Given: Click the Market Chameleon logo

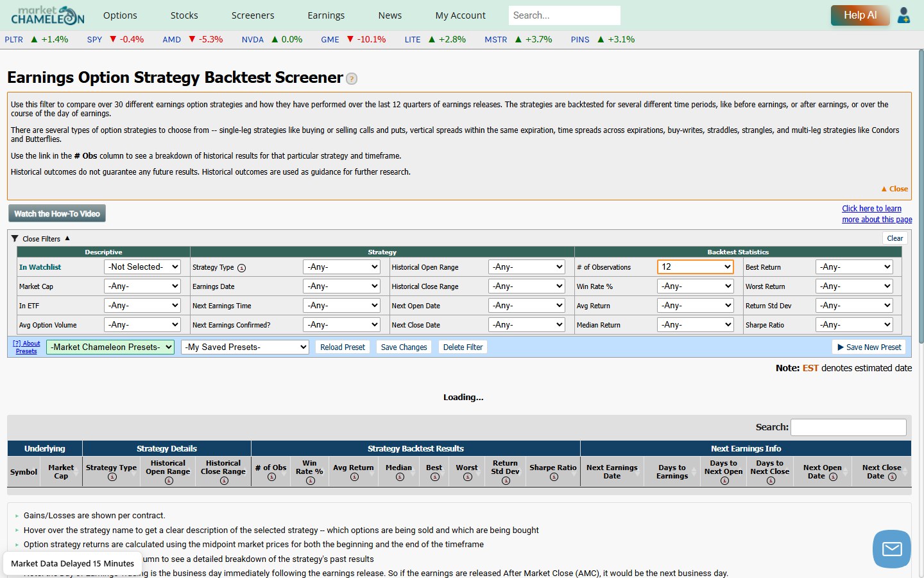Looking at the screenshot, I should click(47, 15).
